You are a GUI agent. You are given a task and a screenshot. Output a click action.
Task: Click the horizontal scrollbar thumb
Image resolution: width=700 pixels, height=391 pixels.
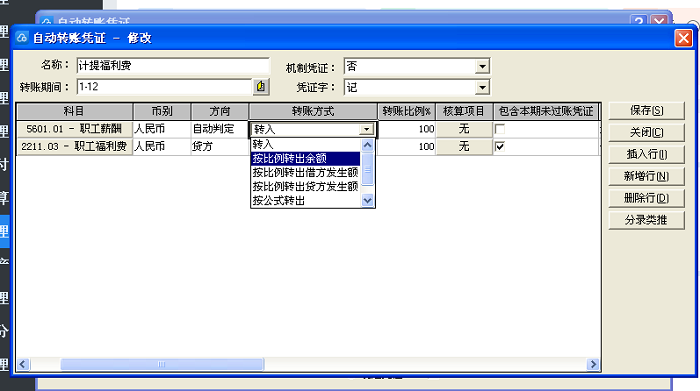[x=162, y=364]
